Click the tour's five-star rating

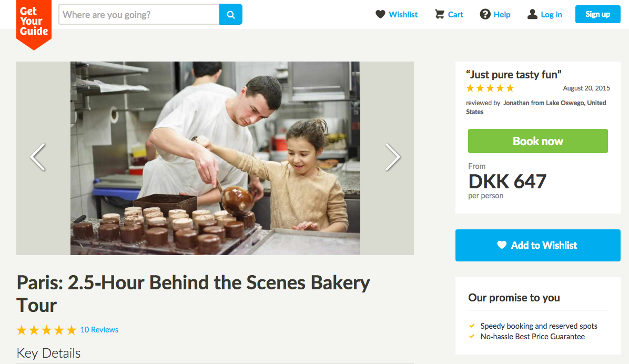(46, 330)
